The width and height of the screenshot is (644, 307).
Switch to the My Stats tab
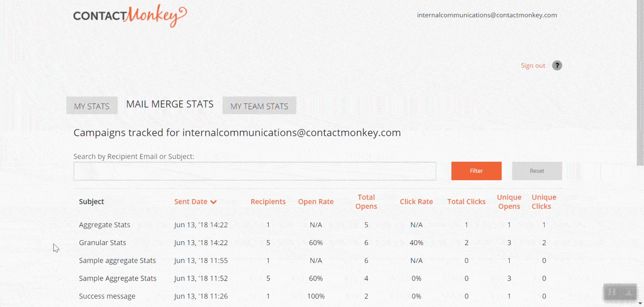pos(92,106)
